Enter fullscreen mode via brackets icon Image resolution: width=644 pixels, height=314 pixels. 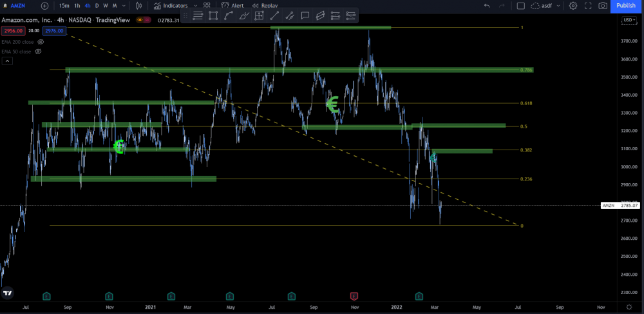(x=588, y=6)
